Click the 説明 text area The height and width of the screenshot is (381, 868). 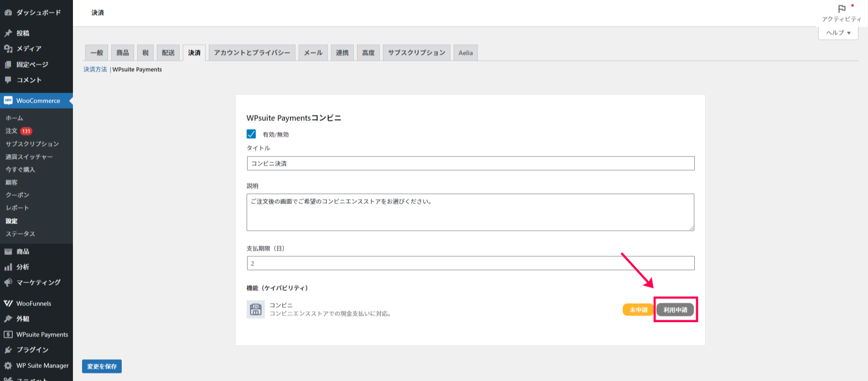(470, 212)
